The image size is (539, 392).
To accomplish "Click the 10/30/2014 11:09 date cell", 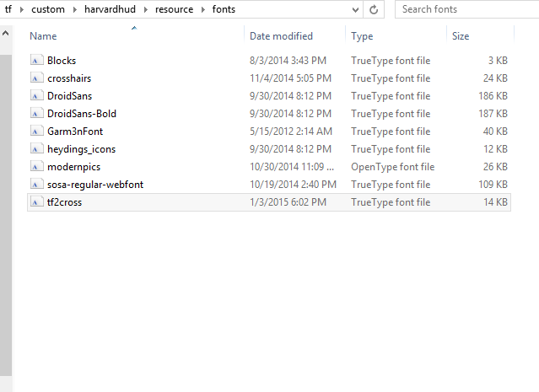I will pyautogui.click(x=292, y=167).
